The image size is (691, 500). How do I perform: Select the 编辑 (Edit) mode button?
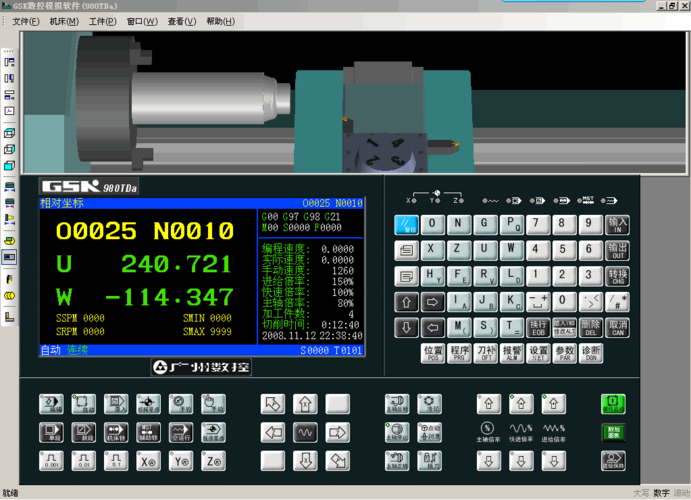[51, 404]
